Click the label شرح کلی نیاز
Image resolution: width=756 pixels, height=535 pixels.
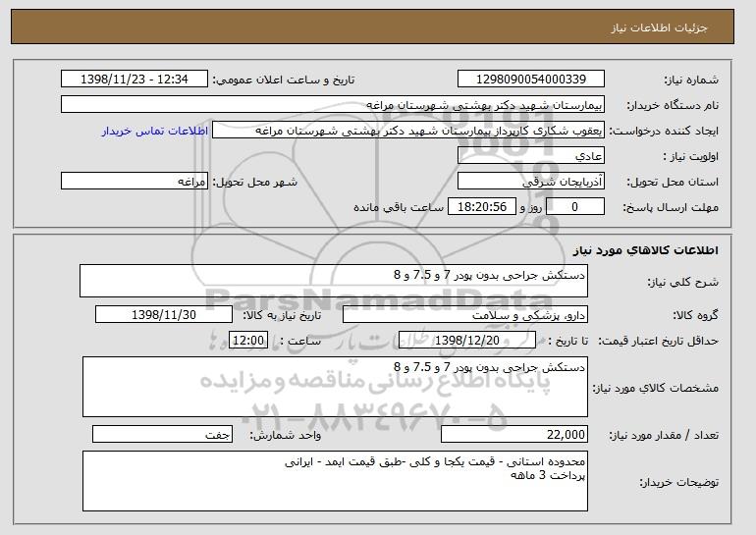point(683,283)
